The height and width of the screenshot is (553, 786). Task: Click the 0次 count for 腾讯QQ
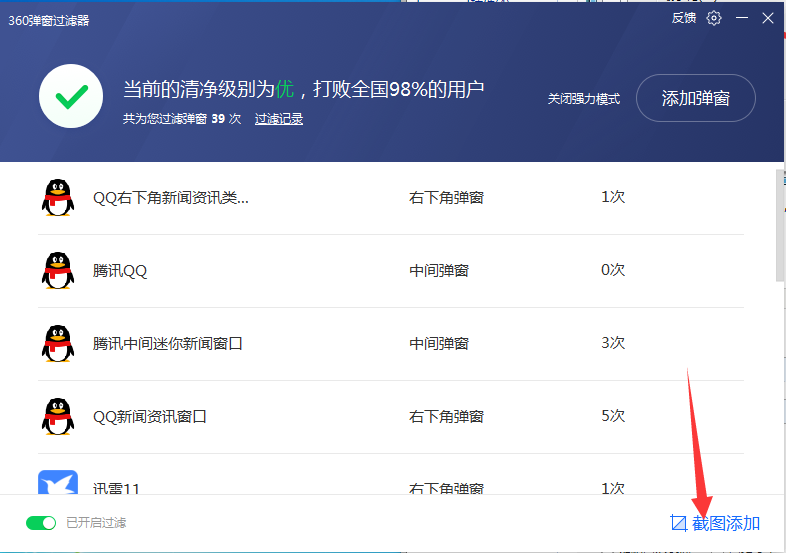[613, 270]
